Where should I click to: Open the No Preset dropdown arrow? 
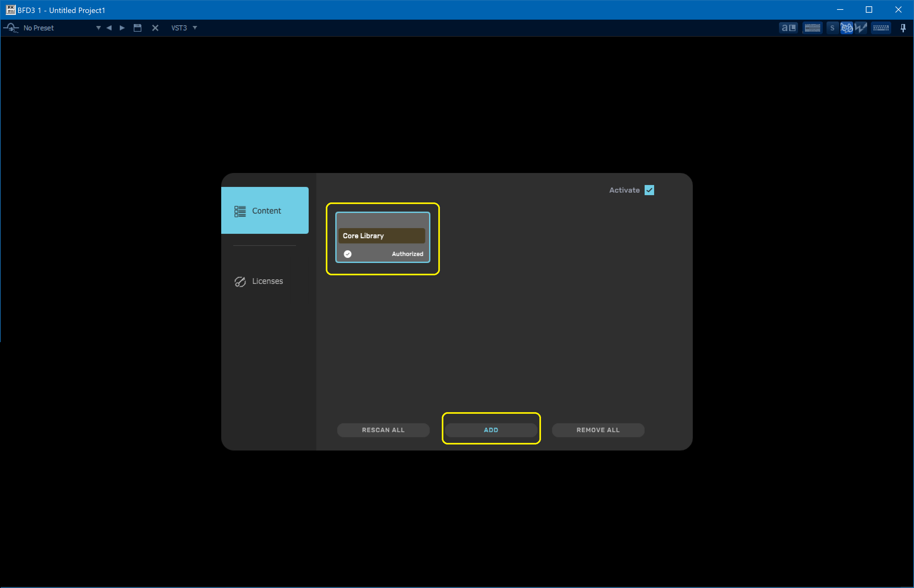[x=99, y=28]
